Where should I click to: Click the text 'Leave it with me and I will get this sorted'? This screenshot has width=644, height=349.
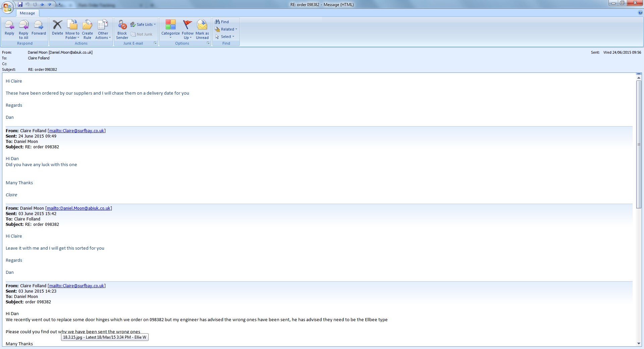point(55,248)
